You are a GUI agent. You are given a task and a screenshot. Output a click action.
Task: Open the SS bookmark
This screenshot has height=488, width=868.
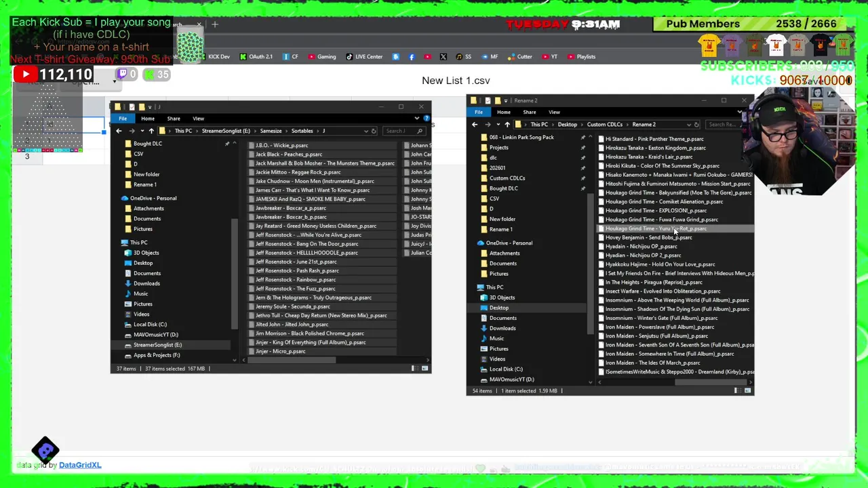tap(464, 57)
